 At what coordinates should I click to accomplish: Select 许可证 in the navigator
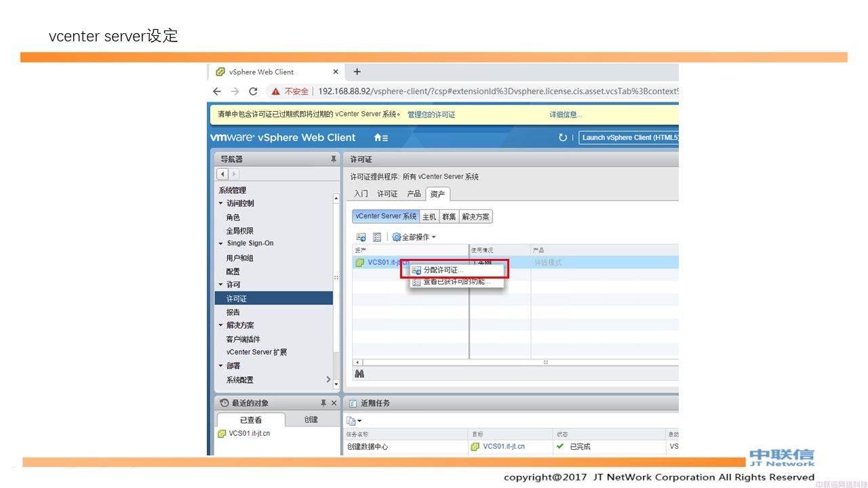click(x=274, y=298)
